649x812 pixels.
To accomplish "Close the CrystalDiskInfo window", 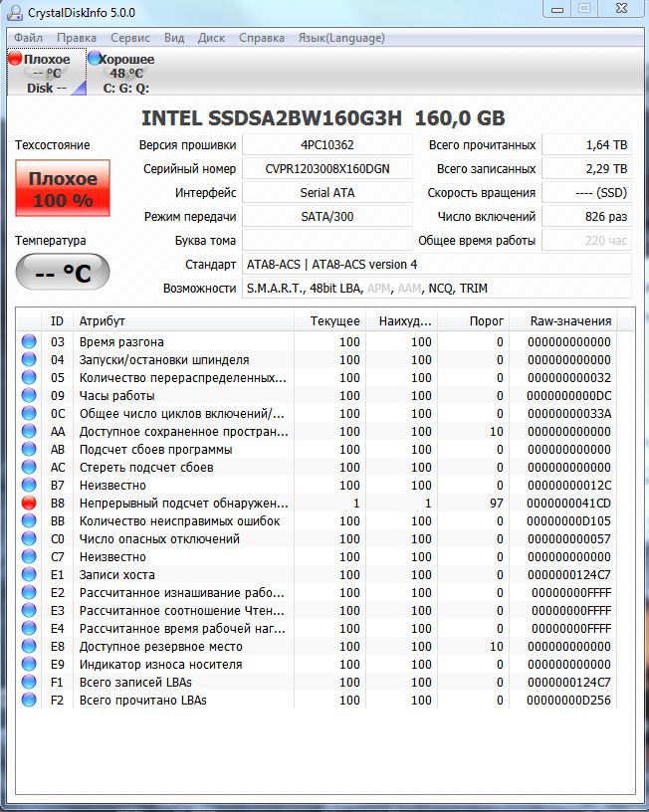I will pyautogui.click(x=621, y=9).
